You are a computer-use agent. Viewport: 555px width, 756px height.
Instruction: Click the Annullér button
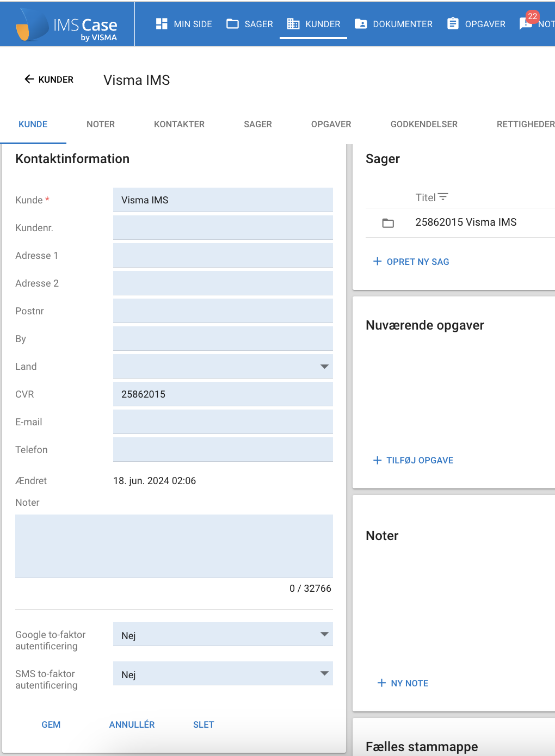(132, 724)
